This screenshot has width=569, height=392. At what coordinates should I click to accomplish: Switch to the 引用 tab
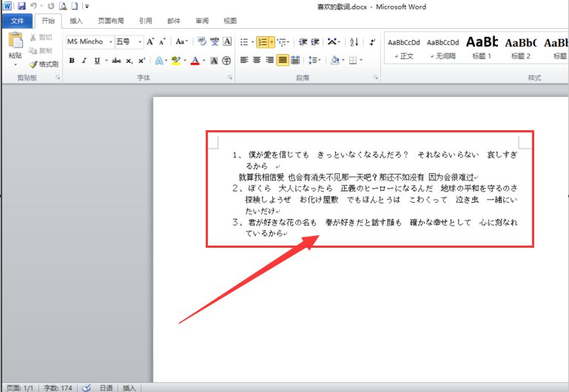click(x=146, y=21)
